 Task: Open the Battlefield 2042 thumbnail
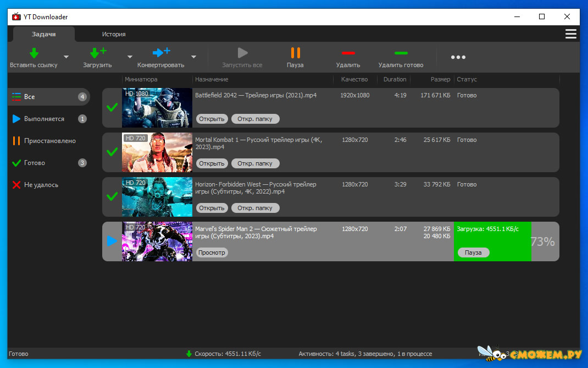coord(157,108)
